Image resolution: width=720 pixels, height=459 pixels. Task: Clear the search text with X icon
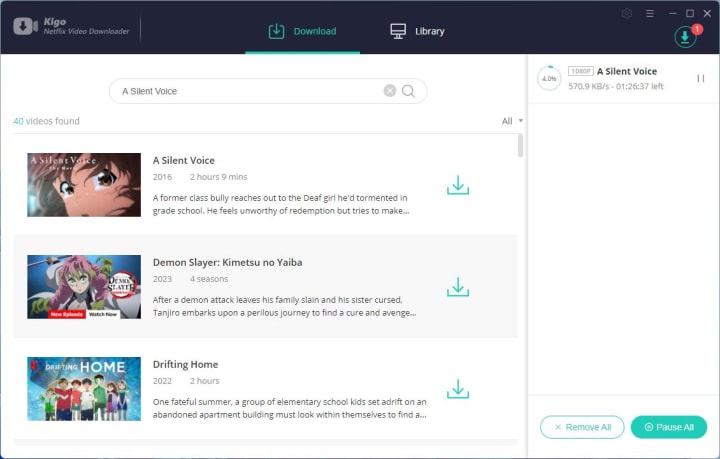click(x=390, y=91)
